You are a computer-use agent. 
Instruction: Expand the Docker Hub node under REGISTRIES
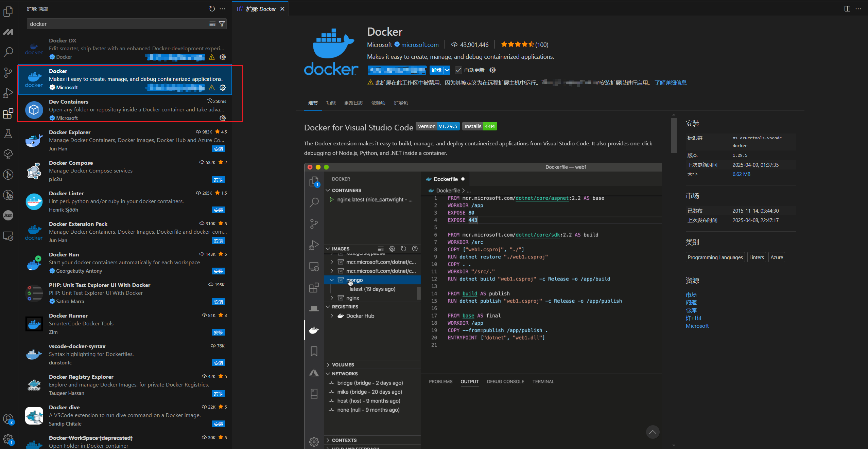[x=331, y=316]
